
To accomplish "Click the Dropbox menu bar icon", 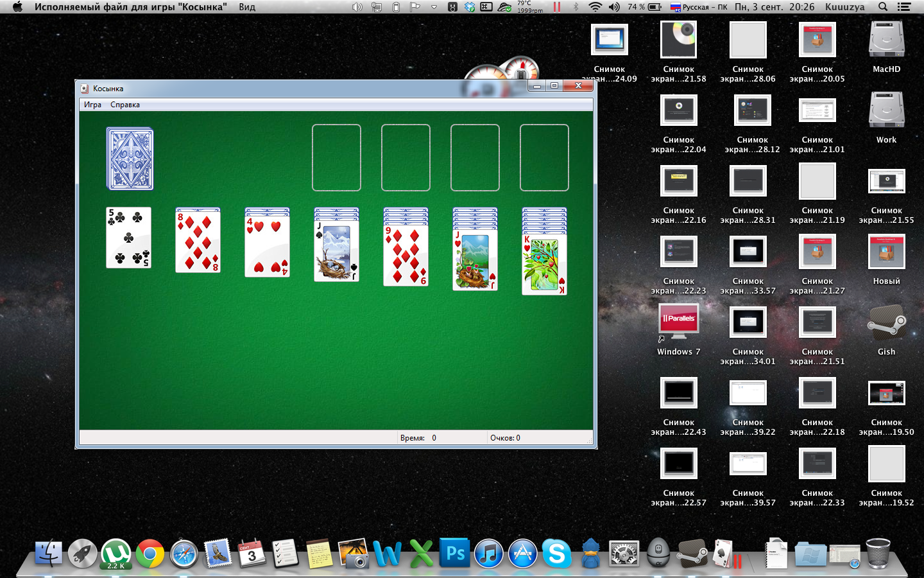I will [470, 7].
